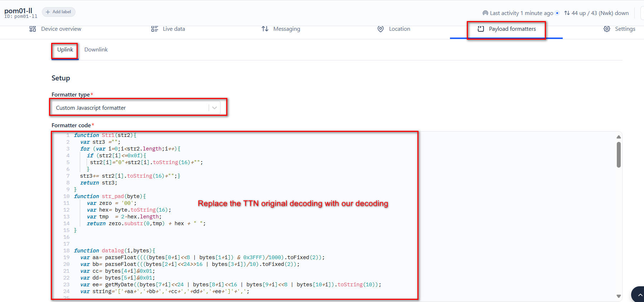Click the Last activity 1 minute ago text
The image size is (644, 302).
(x=522, y=13)
